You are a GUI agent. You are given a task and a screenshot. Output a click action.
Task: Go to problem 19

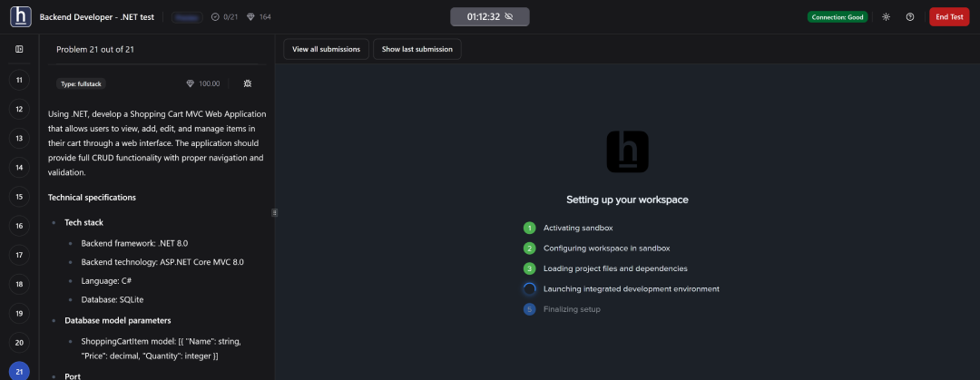coord(19,313)
